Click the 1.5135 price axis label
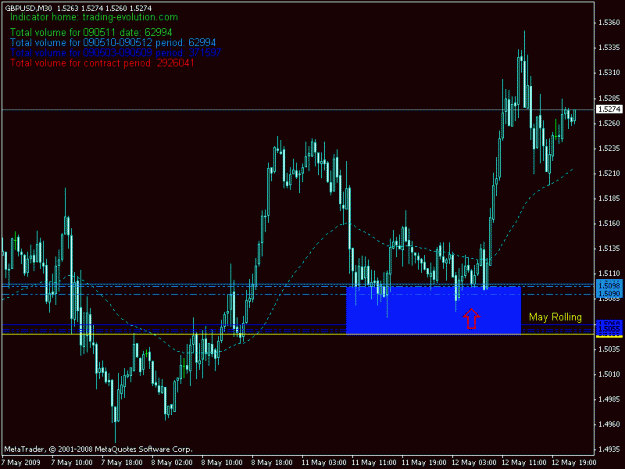Image resolution: width=625 pixels, height=469 pixels. pos(609,249)
